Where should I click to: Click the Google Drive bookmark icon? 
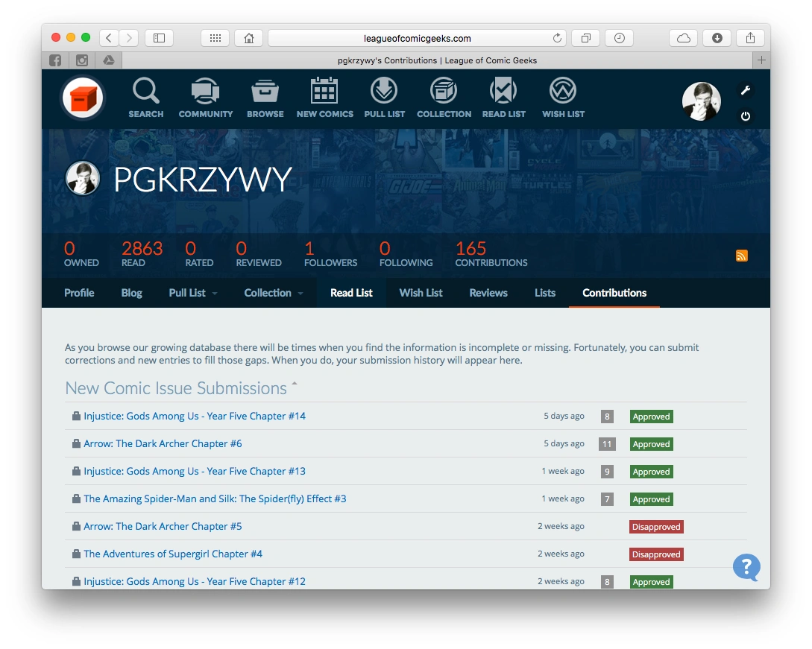point(109,60)
